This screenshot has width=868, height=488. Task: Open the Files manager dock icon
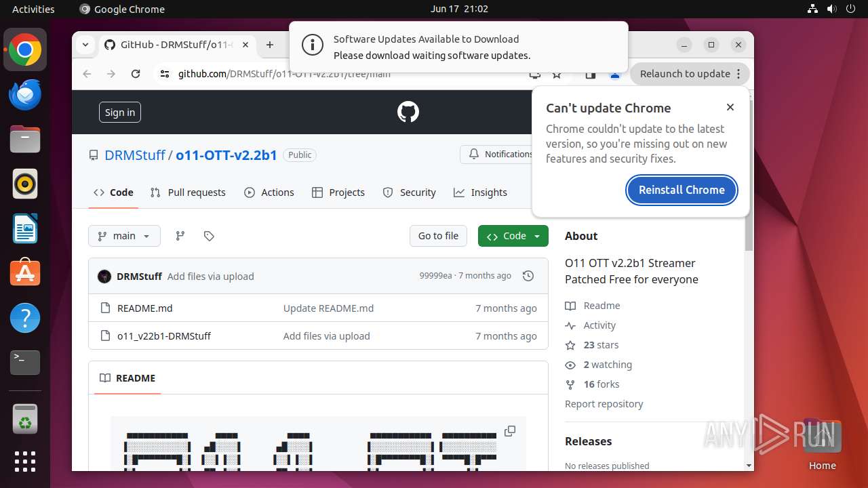click(25, 140)
